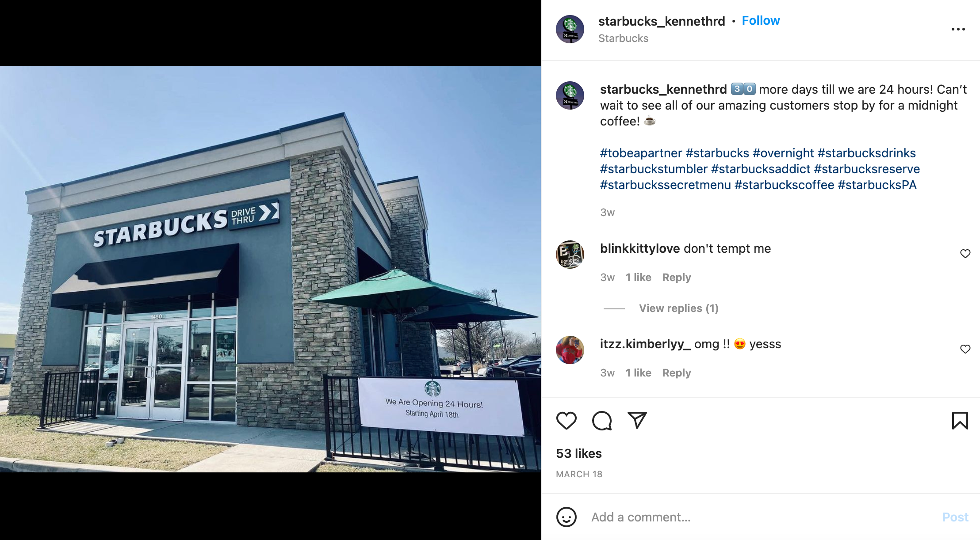Image resolution: width=980 pixels, height=540 pixels.
Task: Reply to blinkkittylove's comment
Action: [676, 277]
